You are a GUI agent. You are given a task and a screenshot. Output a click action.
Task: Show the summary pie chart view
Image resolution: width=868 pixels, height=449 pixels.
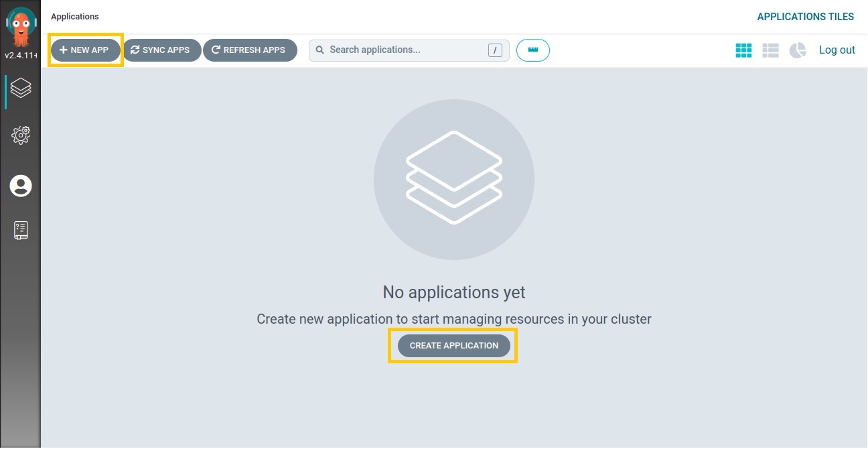797,50
